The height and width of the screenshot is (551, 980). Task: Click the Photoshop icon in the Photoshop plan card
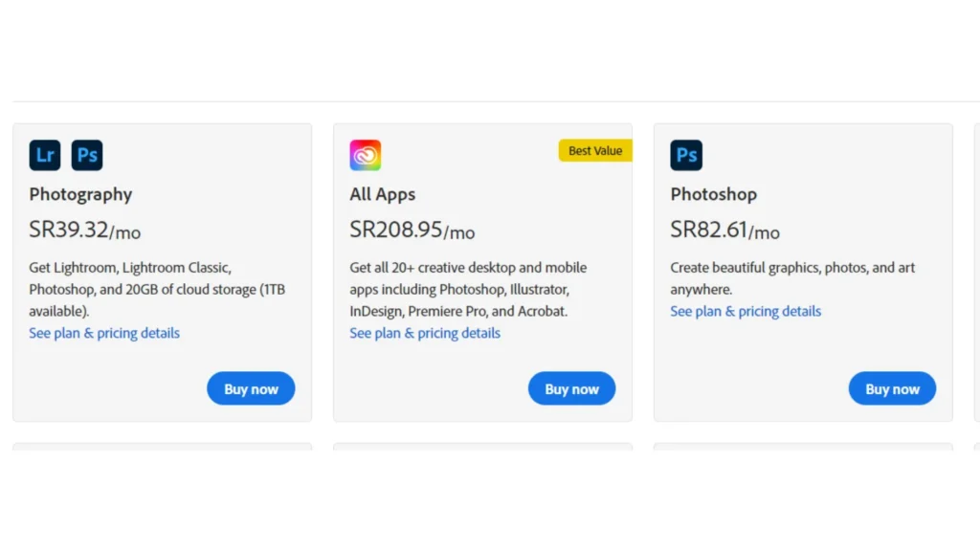pos(685,155)
